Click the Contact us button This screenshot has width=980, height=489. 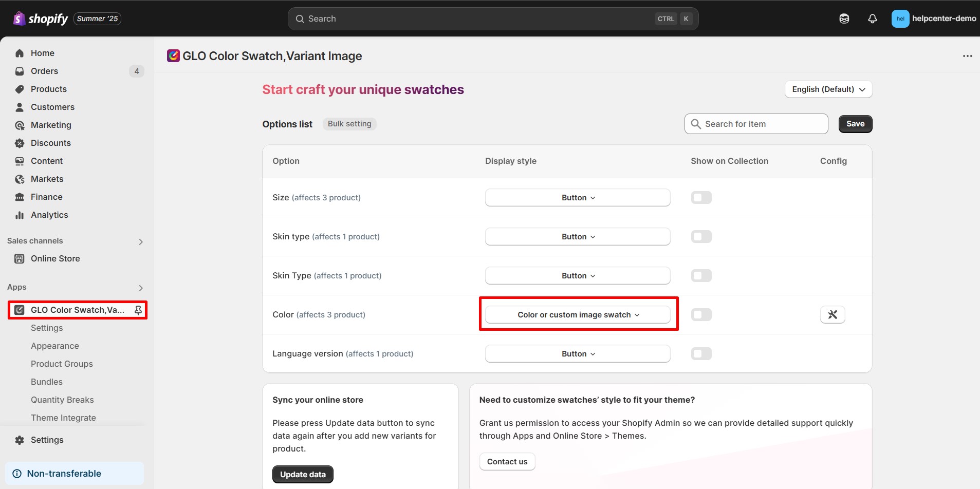point(507,461)
